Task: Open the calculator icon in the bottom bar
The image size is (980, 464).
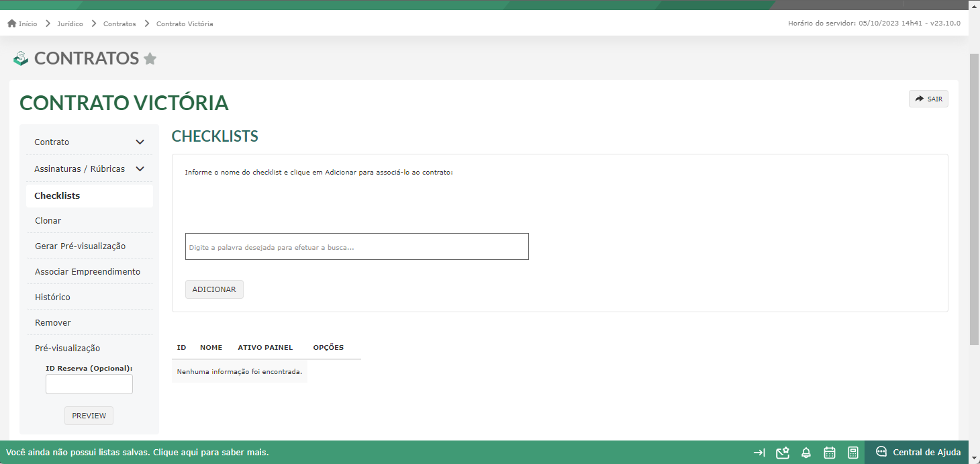Action: pyautogui.click(x=853, y=453)
